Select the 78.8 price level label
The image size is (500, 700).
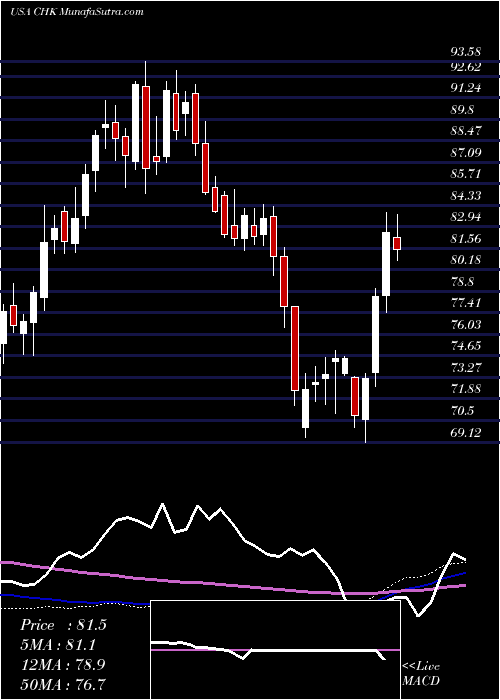(x=462, y=282)
